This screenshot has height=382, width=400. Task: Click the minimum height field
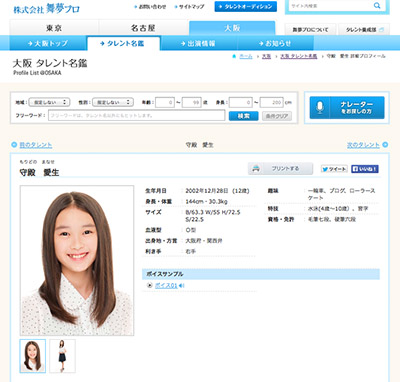coord(241,102)
